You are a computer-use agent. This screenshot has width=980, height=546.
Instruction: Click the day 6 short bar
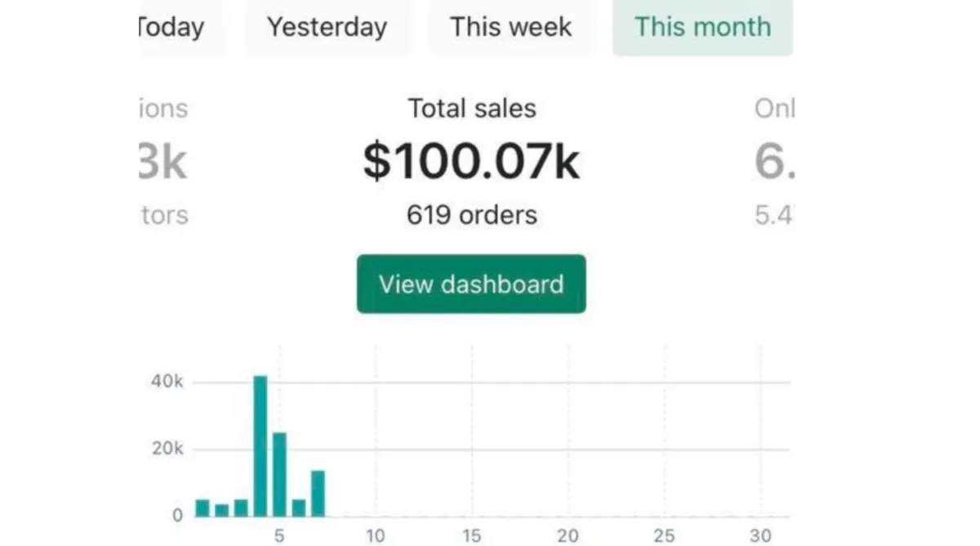tap(299, 508)
